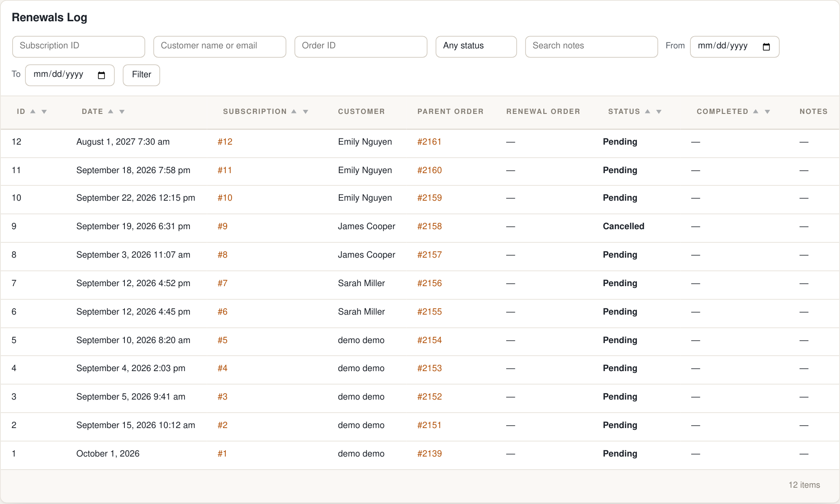Click the From date input
The width and height of the screenshot is (840, 504).
[734, 47]
